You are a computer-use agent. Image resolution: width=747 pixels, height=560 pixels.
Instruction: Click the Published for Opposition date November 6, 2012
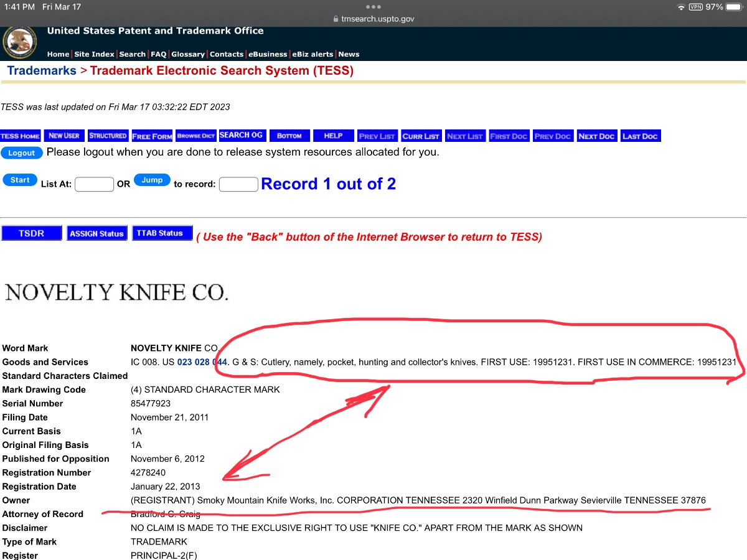(167, 459)
